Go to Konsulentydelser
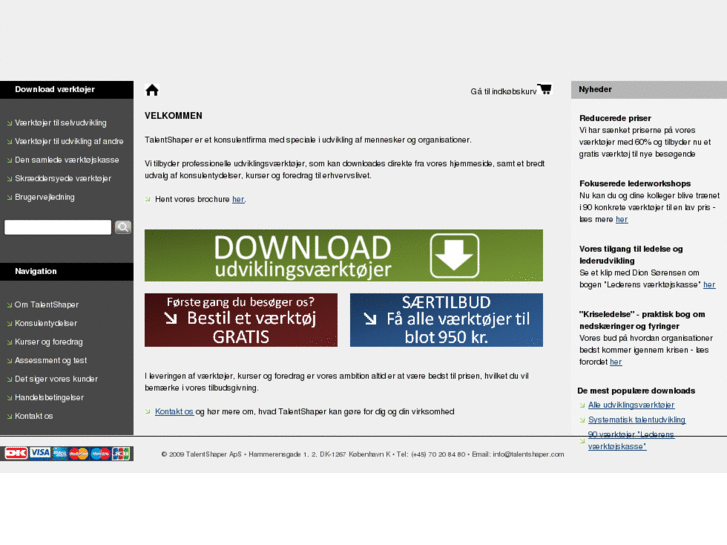This screenshot has height=545, width=727. [x=45, y=323]
